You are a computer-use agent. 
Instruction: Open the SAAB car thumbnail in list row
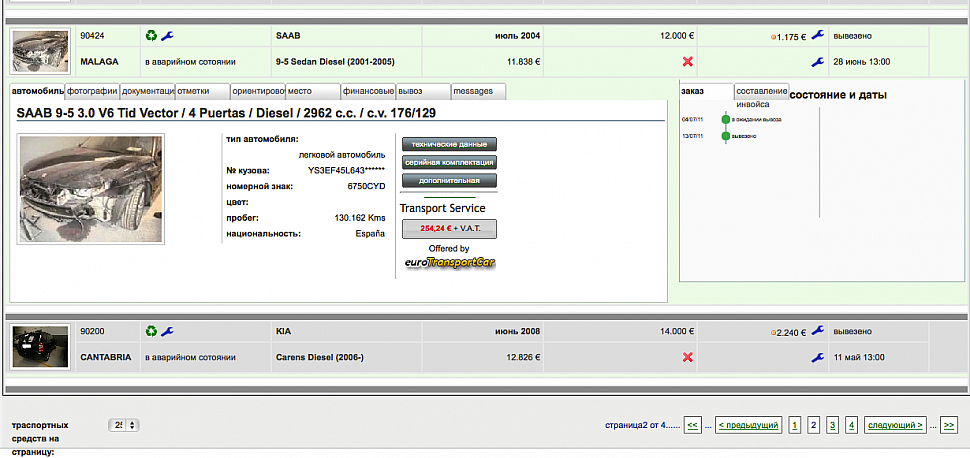[x=41, y=51]
